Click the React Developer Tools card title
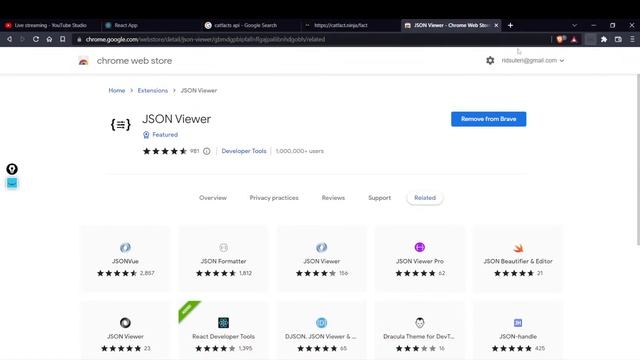Screen dimensions: 640x360 coord(223,337)
